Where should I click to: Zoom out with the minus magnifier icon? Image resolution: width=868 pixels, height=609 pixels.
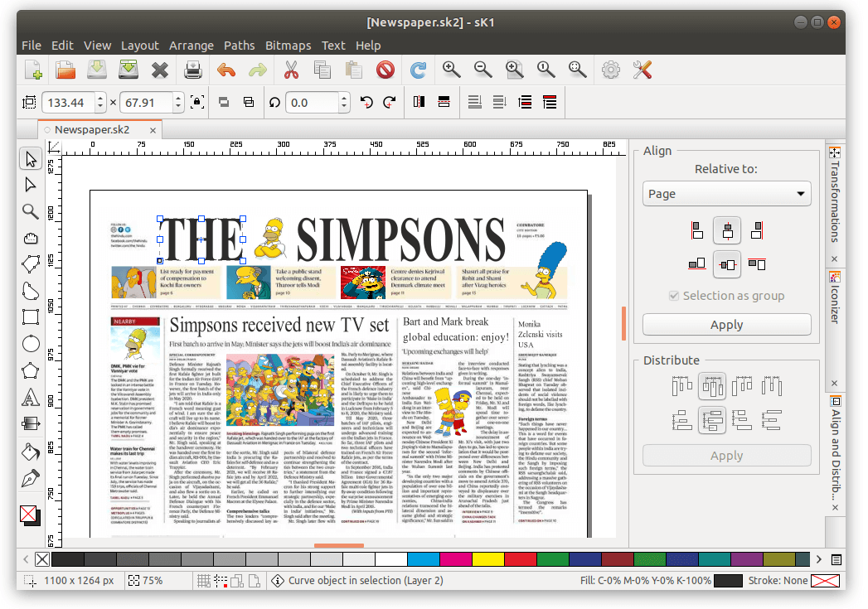[482, 70]
